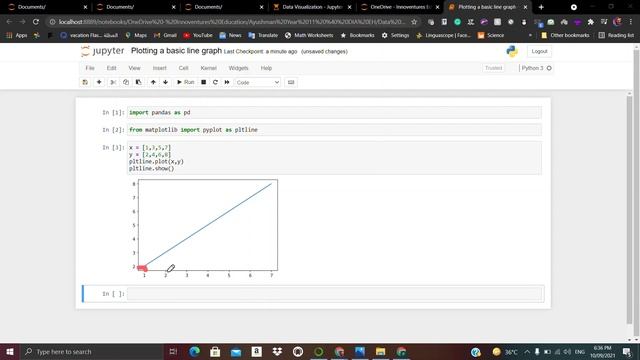Screen dimensions: 640x360
Task: Restart the kernel icon
Action: point(215,82)
